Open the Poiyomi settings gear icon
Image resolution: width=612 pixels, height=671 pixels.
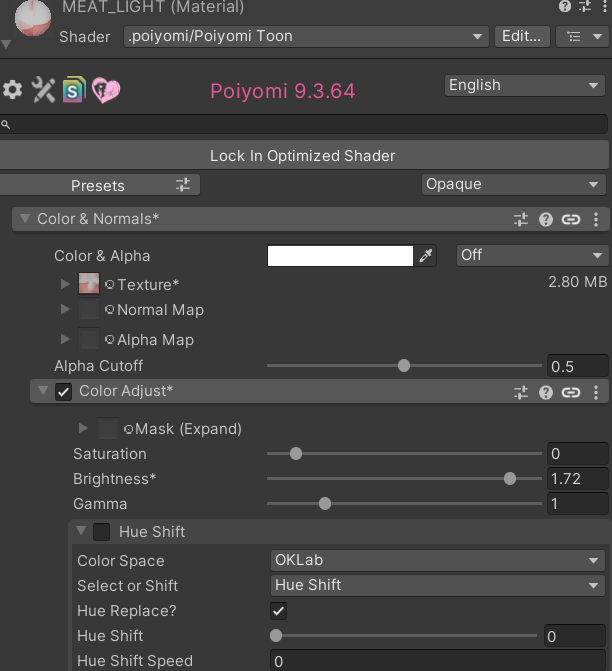12,90
